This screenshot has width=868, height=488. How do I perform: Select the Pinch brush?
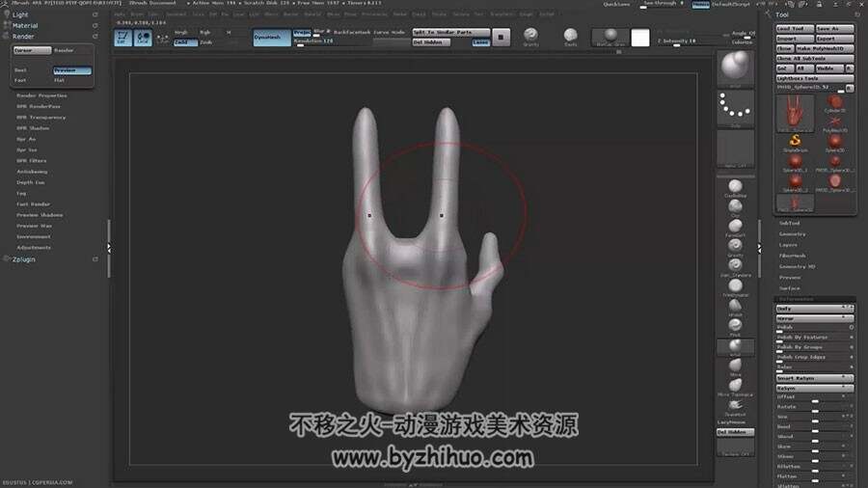pos(735,328)
